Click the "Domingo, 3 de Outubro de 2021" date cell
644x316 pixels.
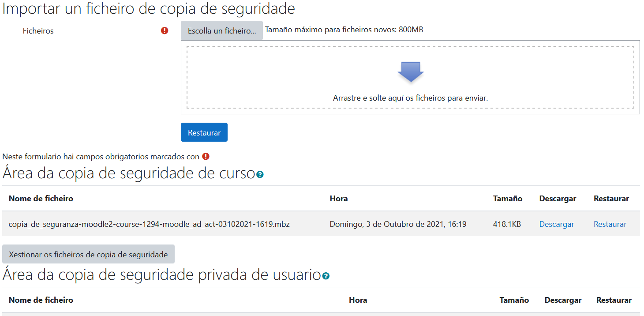pyautogui.click(x=398, y=224)
